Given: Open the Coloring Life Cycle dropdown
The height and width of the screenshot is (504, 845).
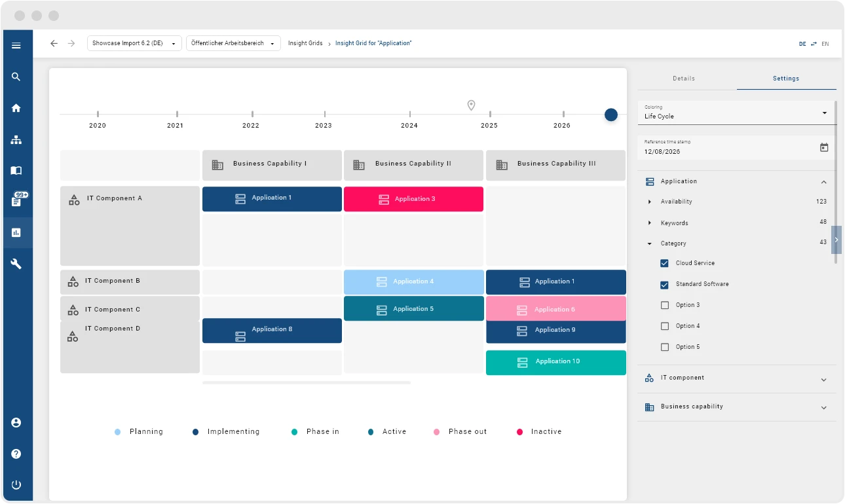Looking at the screenshot, I should tap(737, 113).
